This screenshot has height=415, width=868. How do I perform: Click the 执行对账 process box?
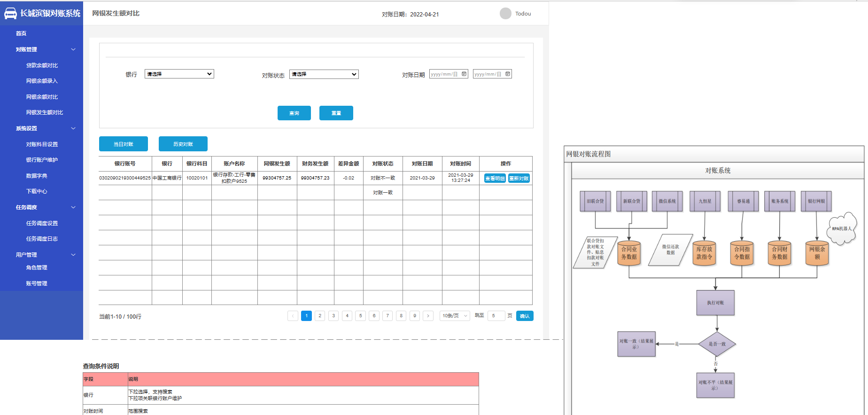715,303
